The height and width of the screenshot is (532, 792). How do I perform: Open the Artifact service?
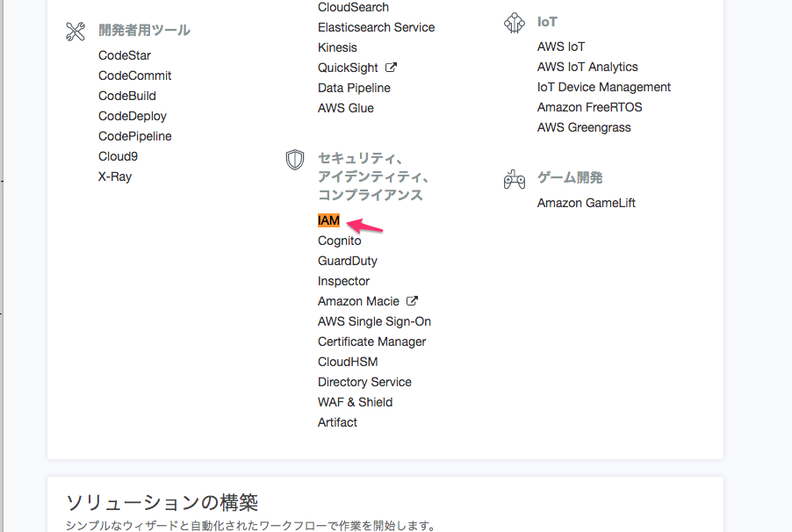(x=337, y=422)
